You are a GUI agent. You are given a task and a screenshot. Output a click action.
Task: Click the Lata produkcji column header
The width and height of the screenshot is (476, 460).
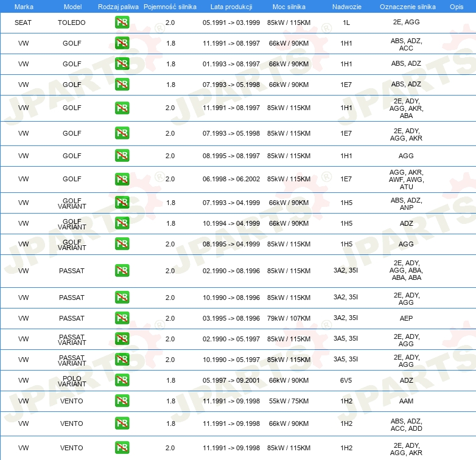point(231,7)
